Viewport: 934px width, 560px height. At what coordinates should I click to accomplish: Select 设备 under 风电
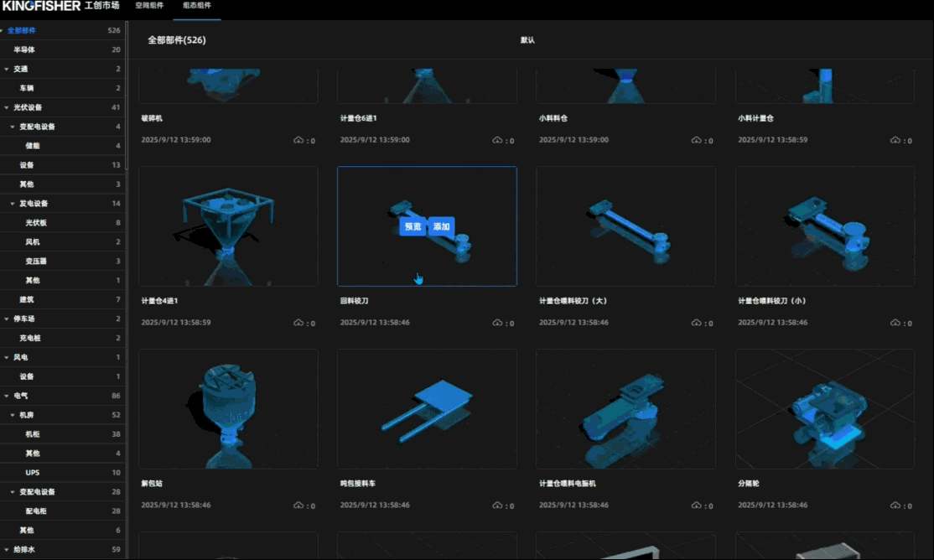click(63, 376)
